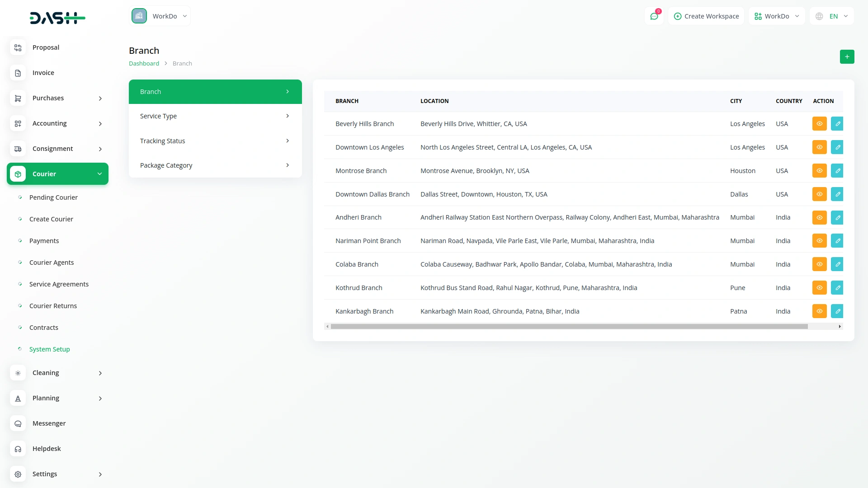Select the Service Type setup tab
The height and width of the screenshot is (488, 868).
pyautogui.click(x=215, y=116)
